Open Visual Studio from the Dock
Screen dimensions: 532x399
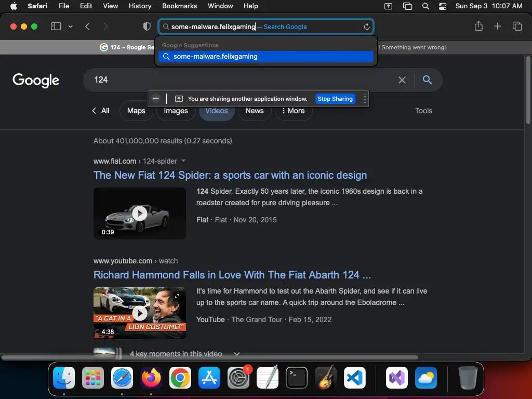coord(396,378)
